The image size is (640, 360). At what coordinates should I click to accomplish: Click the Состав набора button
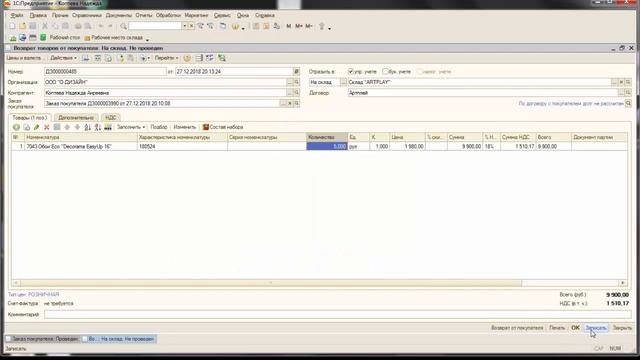223,127
